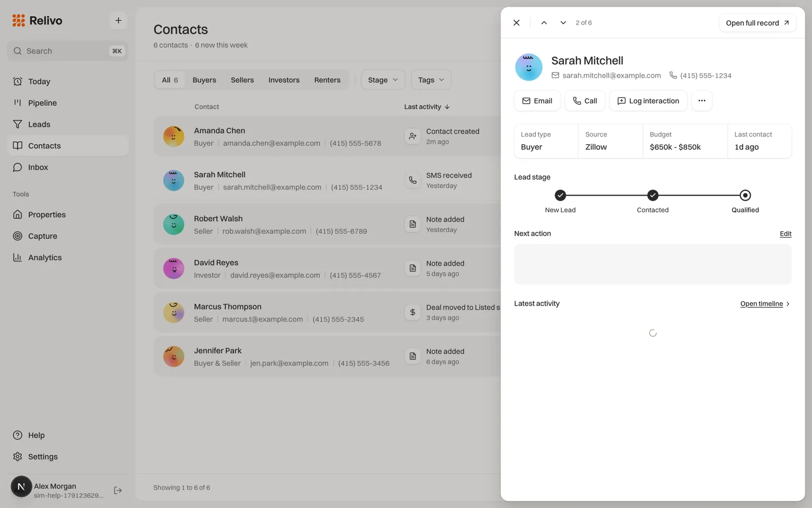Select the New Lead stage marker

pos(560,195)
